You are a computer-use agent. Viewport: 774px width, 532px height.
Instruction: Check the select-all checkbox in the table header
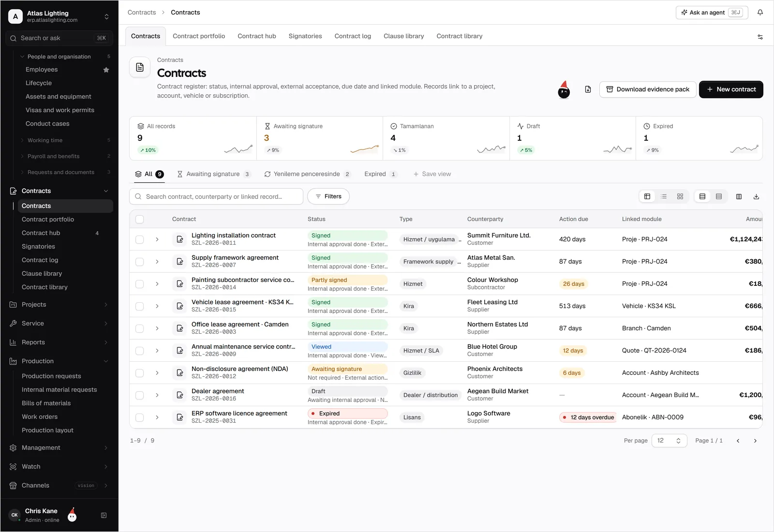pyautogui.click(x=140, y=219)
